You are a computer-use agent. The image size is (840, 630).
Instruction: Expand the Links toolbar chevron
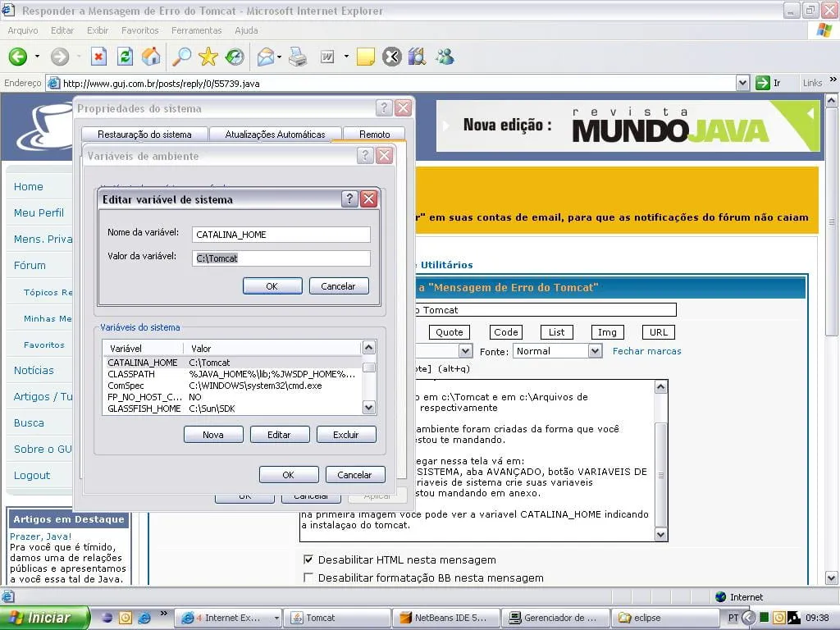[x=833, y=80]
